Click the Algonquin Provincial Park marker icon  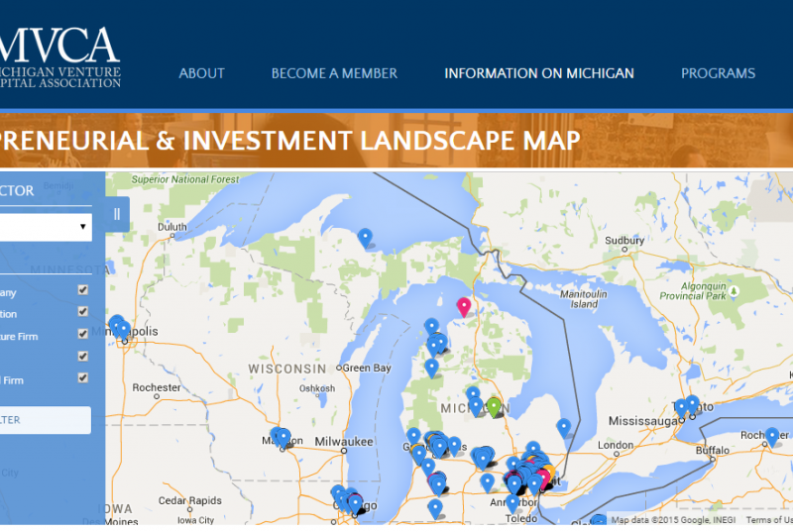pyautogui.click(x=734, y=290)
